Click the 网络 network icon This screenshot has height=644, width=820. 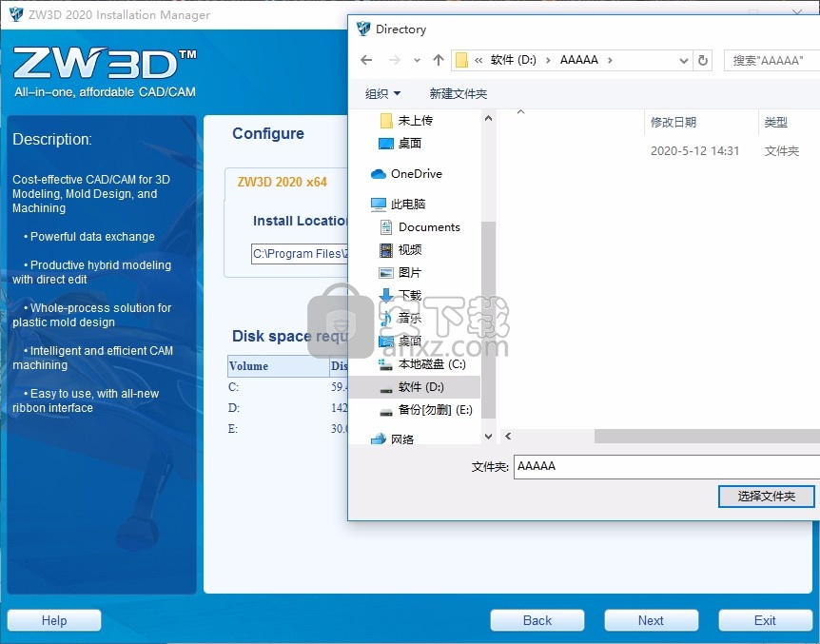tap(378, 439)
